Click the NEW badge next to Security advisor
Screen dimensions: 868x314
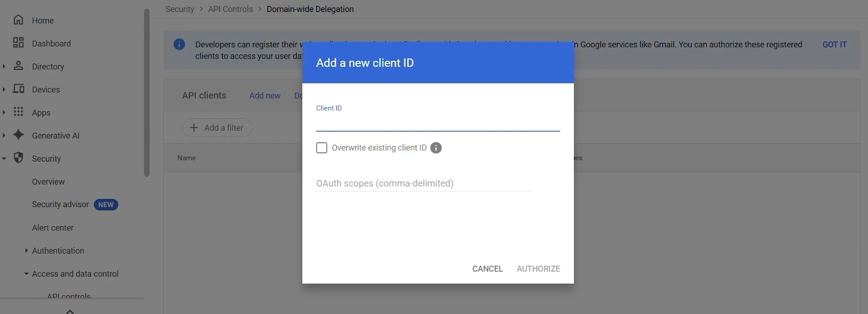106,204
